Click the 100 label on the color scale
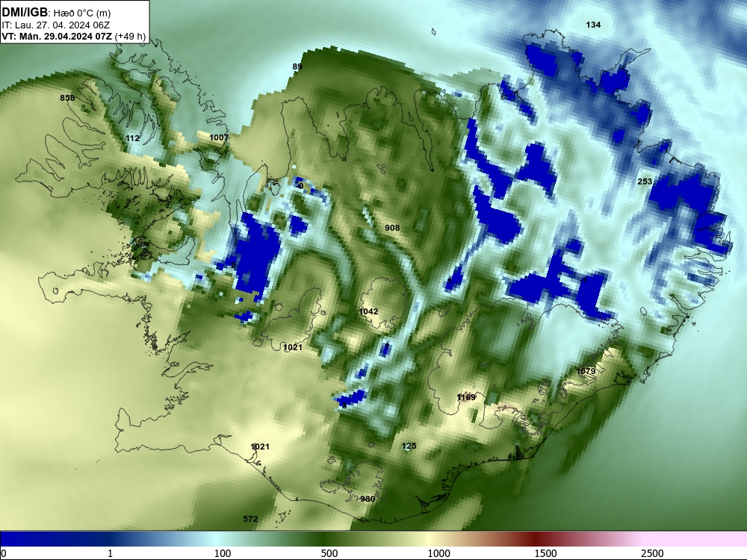The width and height of the screenshot is (747, 560). coord(223,553)
